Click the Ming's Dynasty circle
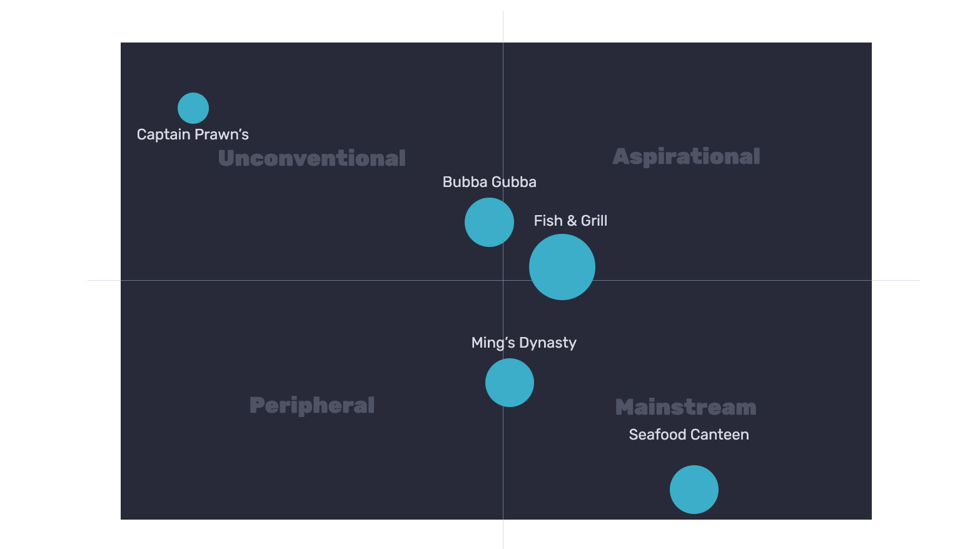 (x=510, y=383)
